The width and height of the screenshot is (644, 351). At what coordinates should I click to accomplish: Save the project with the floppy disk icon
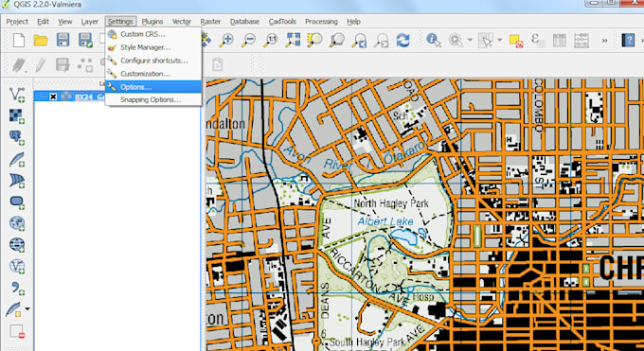coord(63,40)
